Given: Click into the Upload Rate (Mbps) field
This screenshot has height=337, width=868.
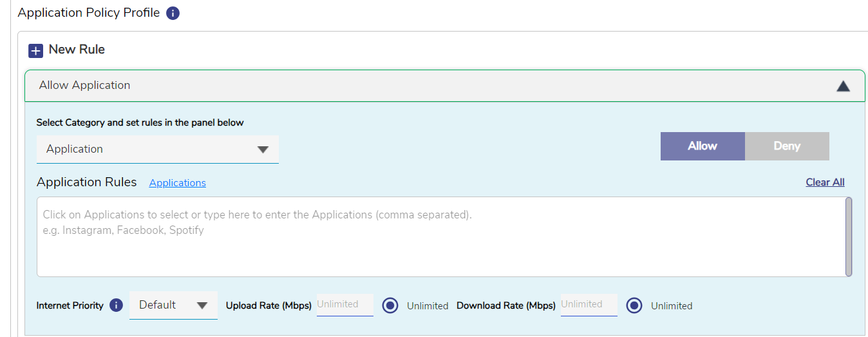Looking at the screenshot, I should (344, 304).
